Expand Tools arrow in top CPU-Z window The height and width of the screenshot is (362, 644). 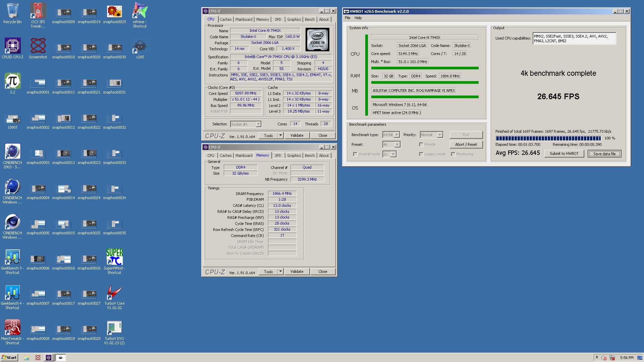pyautogui.click(x=281, y=135)
